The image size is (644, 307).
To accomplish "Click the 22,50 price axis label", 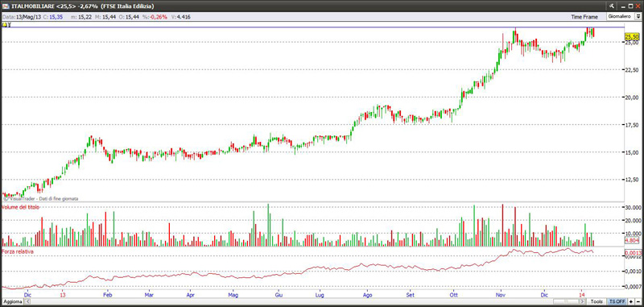I will [632, 69].
